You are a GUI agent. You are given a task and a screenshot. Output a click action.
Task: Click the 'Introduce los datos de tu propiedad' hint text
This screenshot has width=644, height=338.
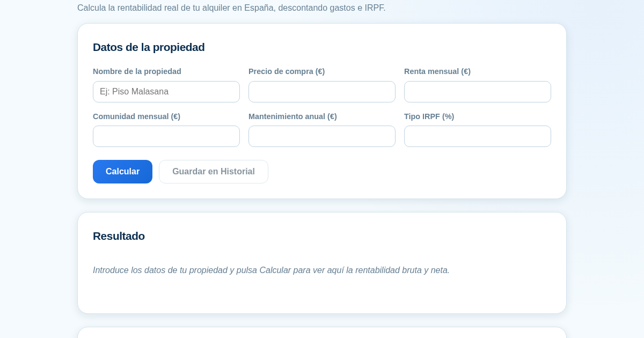point(271,270)
